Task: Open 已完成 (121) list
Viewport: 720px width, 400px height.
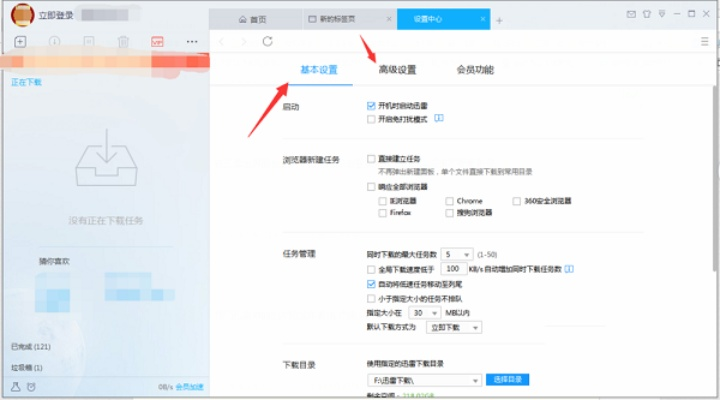Action: (31, 347)
